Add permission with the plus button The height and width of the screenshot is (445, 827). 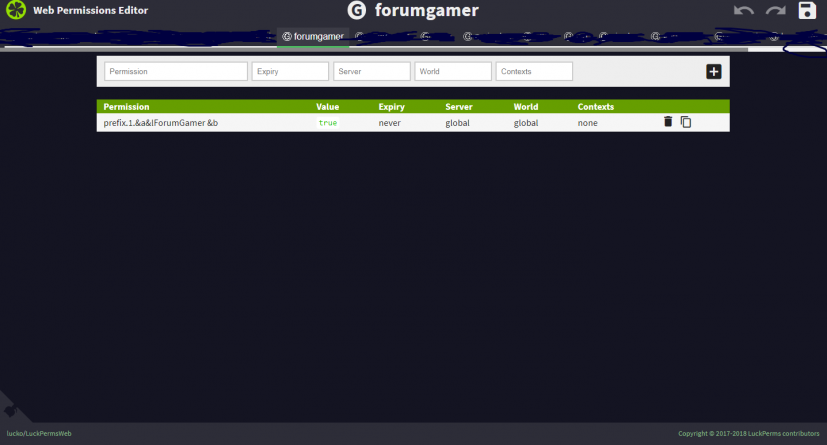point(714,72)
